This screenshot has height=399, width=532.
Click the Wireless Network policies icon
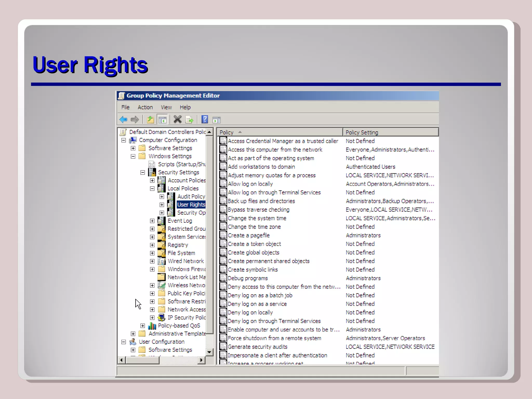pyautogui.click(x=162, y=285)
